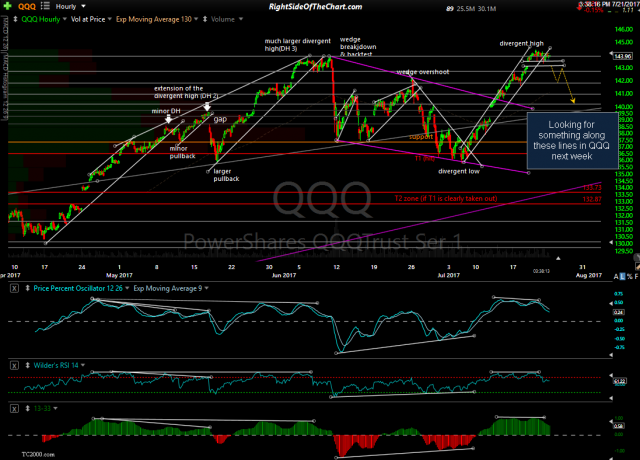Click the 133.73 red price label
The height and width of the screenshot is (460, 640).
click(x=592, y=188)
